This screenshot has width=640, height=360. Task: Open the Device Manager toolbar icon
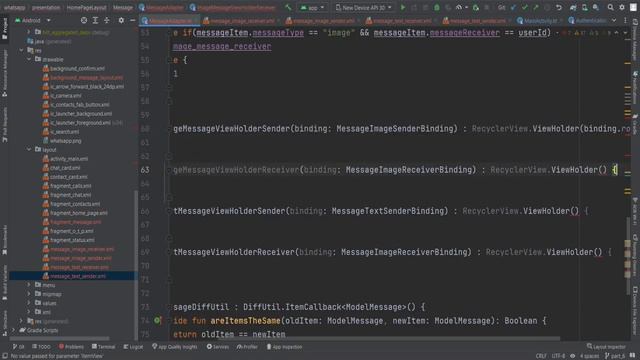[584, 7]
